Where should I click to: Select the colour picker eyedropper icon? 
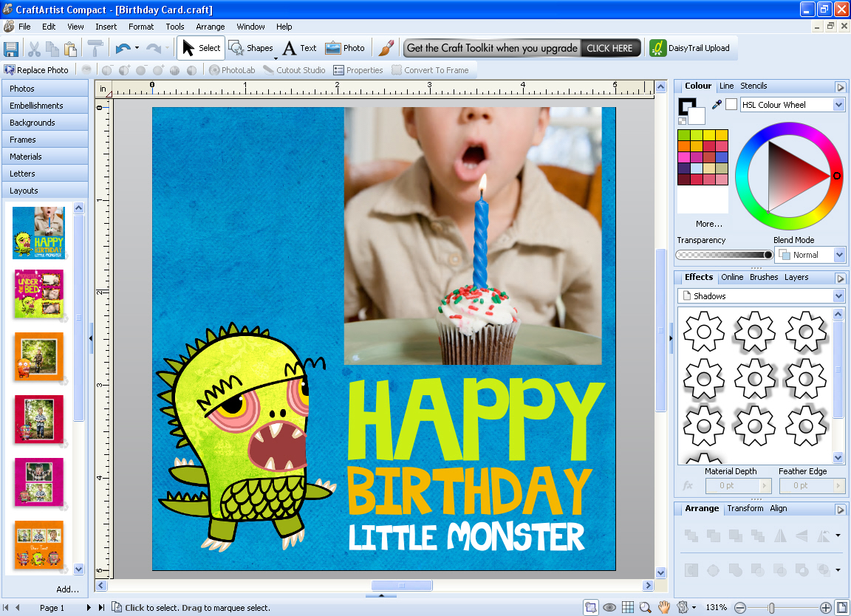(717, 104)
